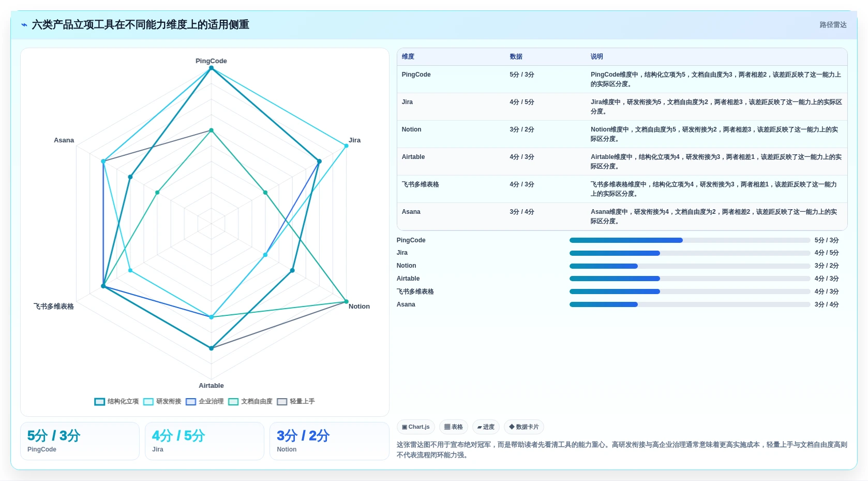Viewport: 868px width, 481px height.
Task: Click the Notion progress bar
Action: tap(690, 266)
